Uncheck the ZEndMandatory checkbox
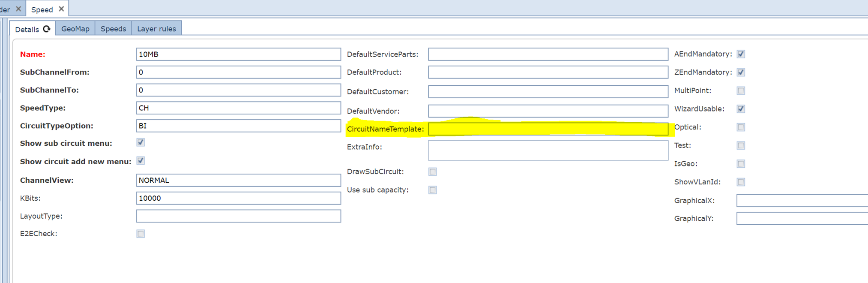The image size is (868, 283). 741,72
